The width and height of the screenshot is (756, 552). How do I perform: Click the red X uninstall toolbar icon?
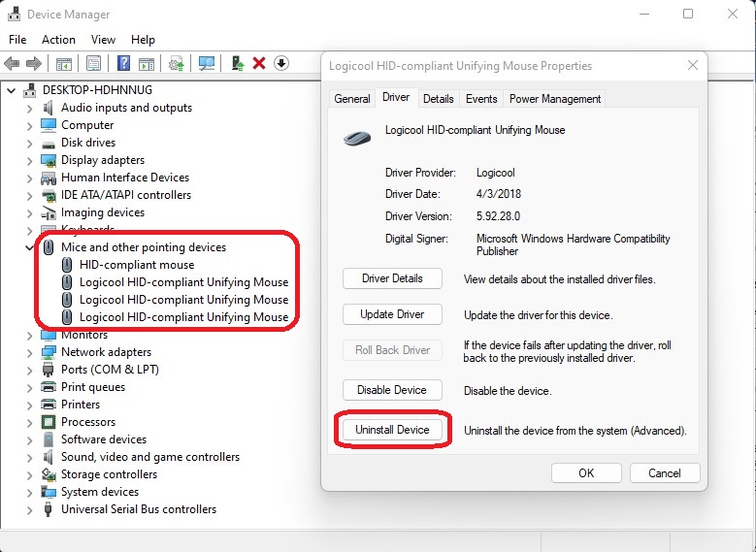tap(259, 63)
